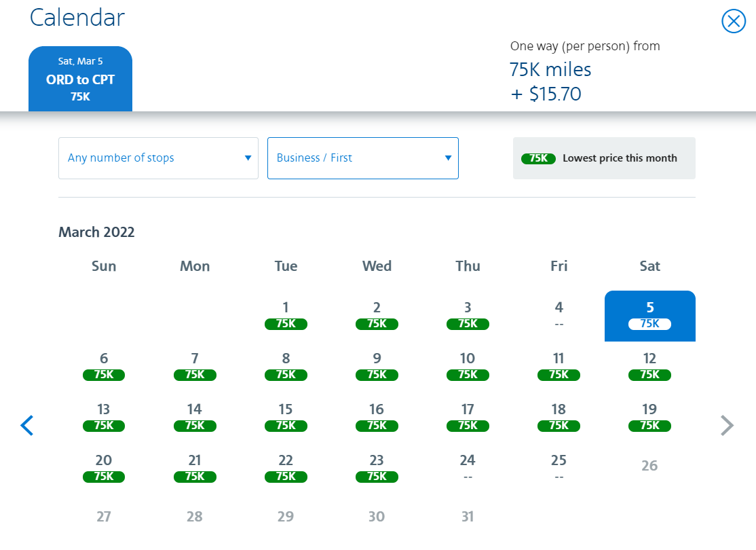Click the grayed-out March 26 date
The height and width of the screenshot is (550, 756).
click(x=649, y=466)
